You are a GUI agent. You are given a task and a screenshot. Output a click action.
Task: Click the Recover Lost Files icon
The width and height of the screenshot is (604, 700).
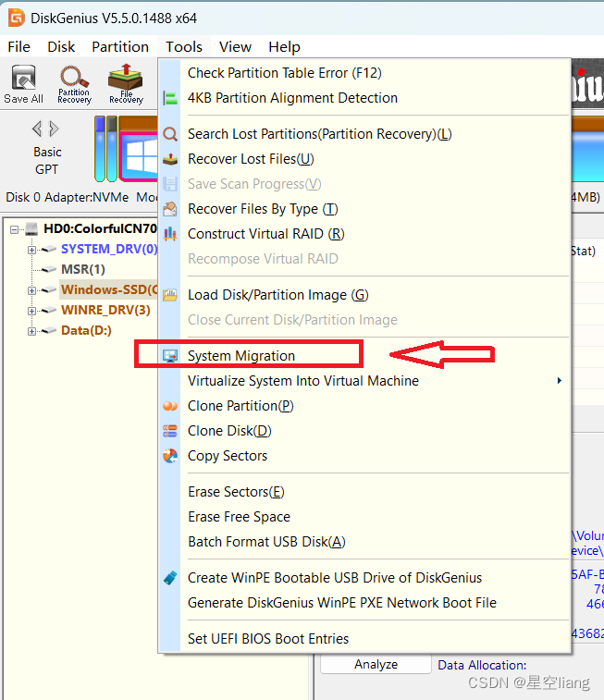[x=170, y=159]
